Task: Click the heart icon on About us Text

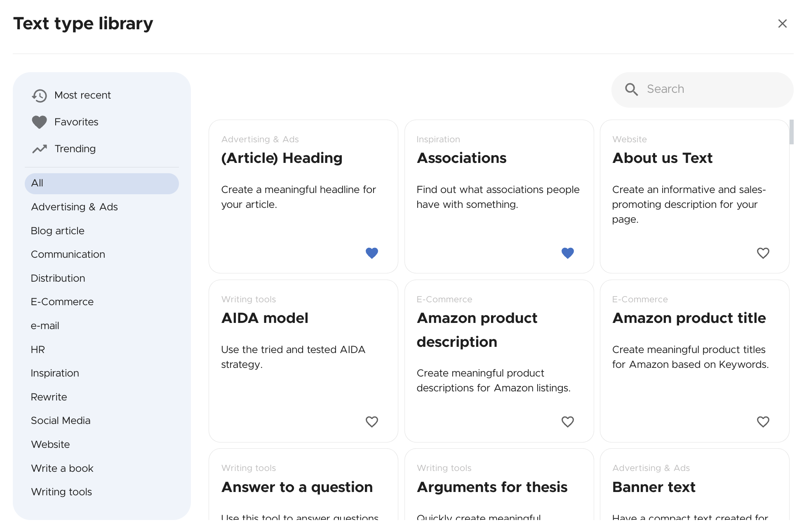Action: [x=763, y=253]
